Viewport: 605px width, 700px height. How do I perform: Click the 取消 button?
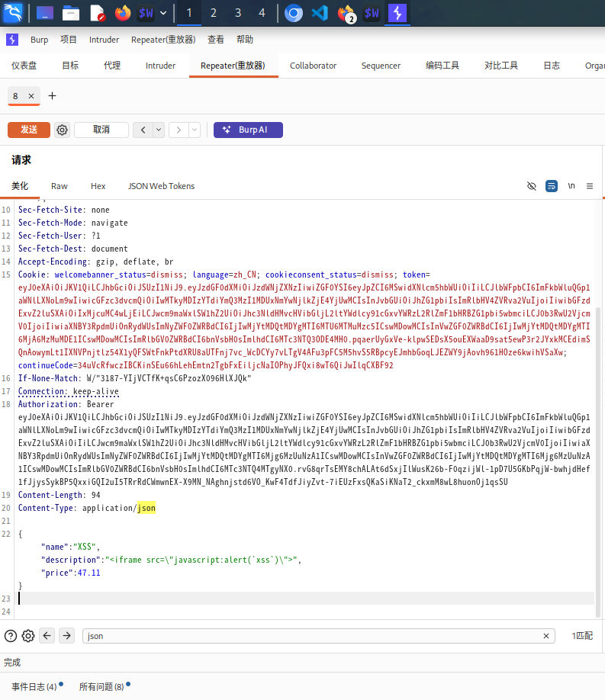pyautogui.click(x=101, y=130)
